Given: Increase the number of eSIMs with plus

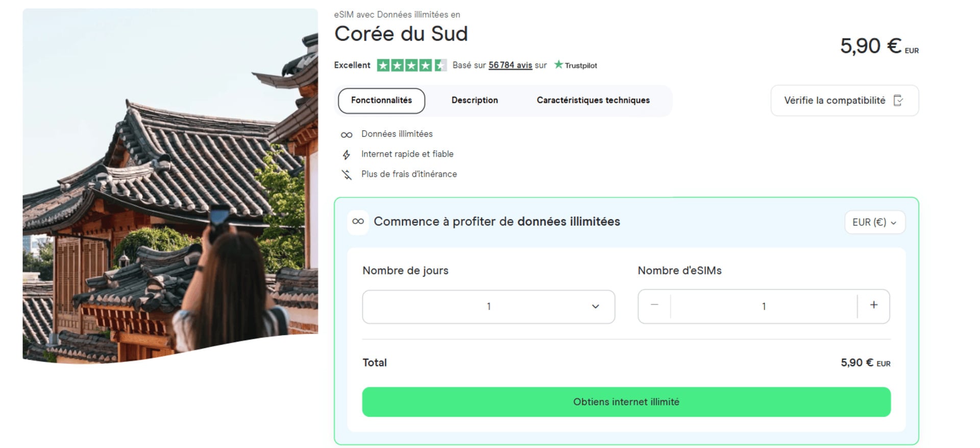Looking at the screenshot, I should click(874, 305).
